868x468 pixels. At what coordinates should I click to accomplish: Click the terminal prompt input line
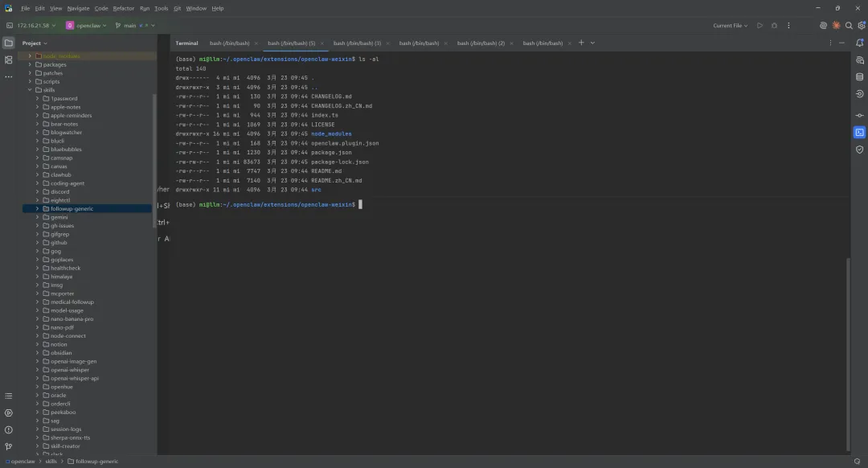(511, 205)
